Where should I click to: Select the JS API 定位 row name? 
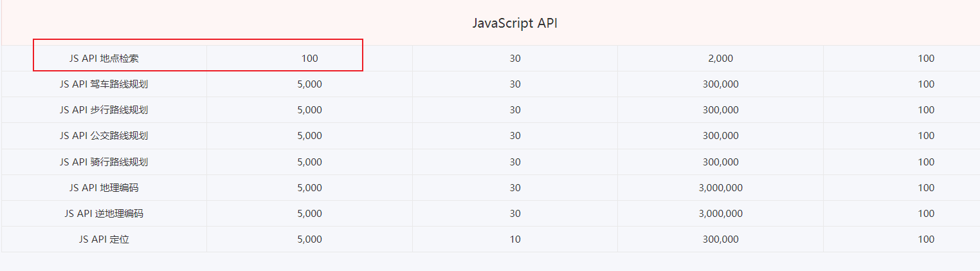tap(104, 239)
